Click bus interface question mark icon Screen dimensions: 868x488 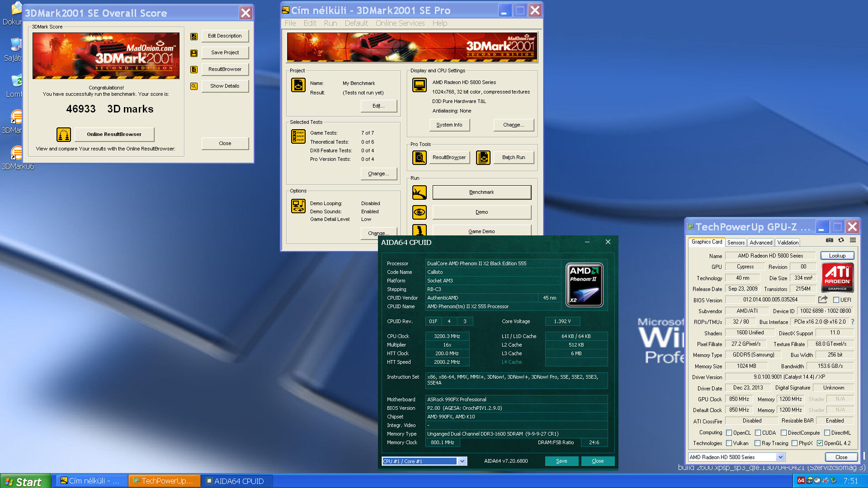click(853, 322)
